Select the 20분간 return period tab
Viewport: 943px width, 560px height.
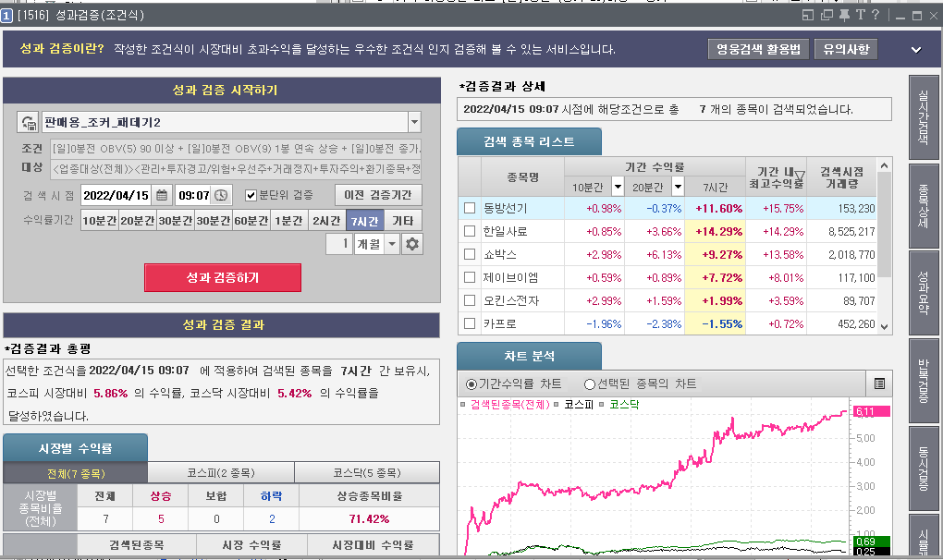[x=137, y=221]
